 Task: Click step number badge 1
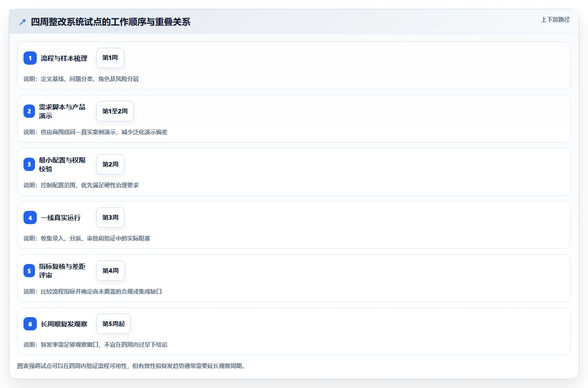(30, 58)
